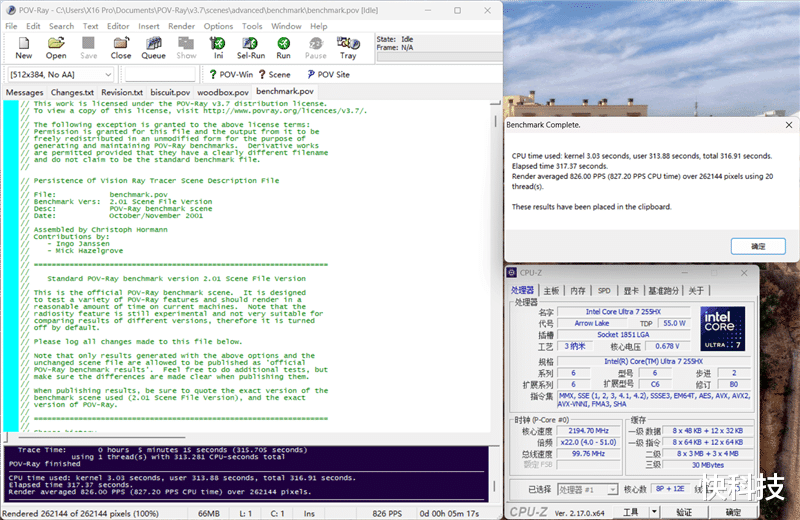Open the Insert menu
The image size is (800, 520).
(x=148, y=26)
